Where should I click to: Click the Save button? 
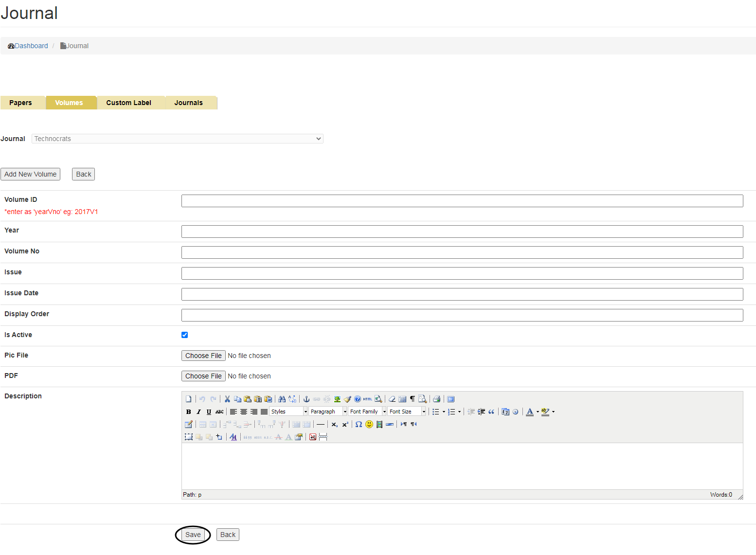pos(193,535)
